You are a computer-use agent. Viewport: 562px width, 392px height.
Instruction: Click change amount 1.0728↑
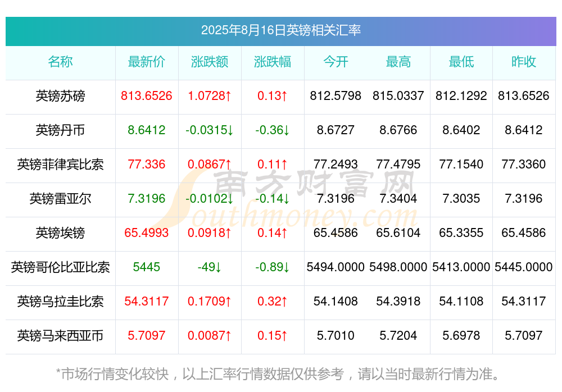pyautogui.click(x=210, y=96)
